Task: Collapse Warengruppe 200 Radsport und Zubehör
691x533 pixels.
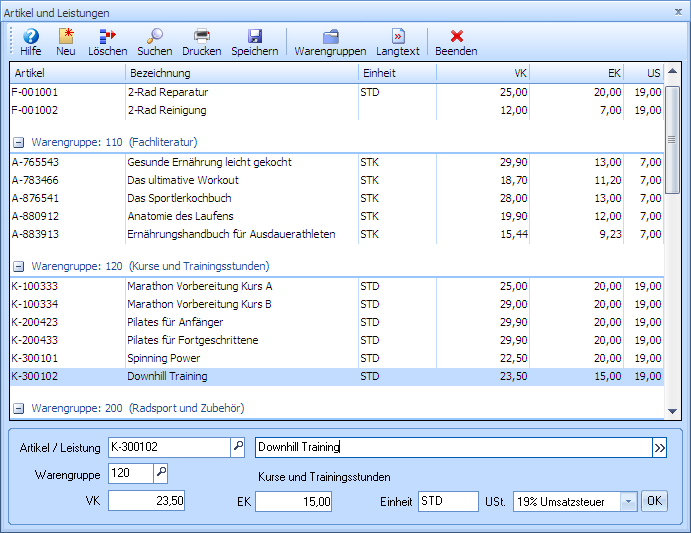Action: click(x=18, y=409)
